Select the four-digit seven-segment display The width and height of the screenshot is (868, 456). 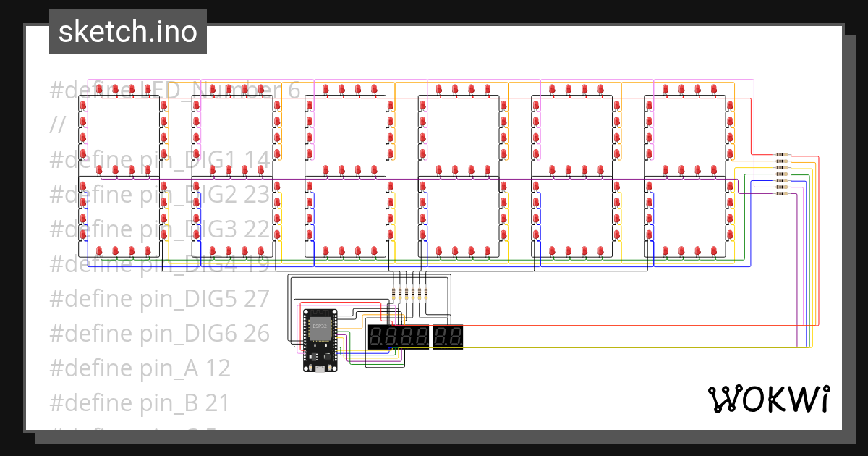[x=399, y=337]
